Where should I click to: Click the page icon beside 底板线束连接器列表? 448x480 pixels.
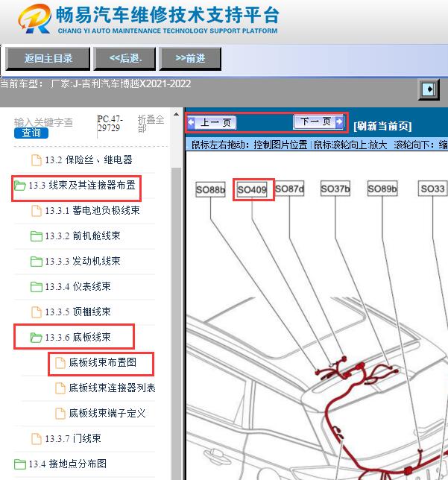pyautogui.click(x=60, y=388)
